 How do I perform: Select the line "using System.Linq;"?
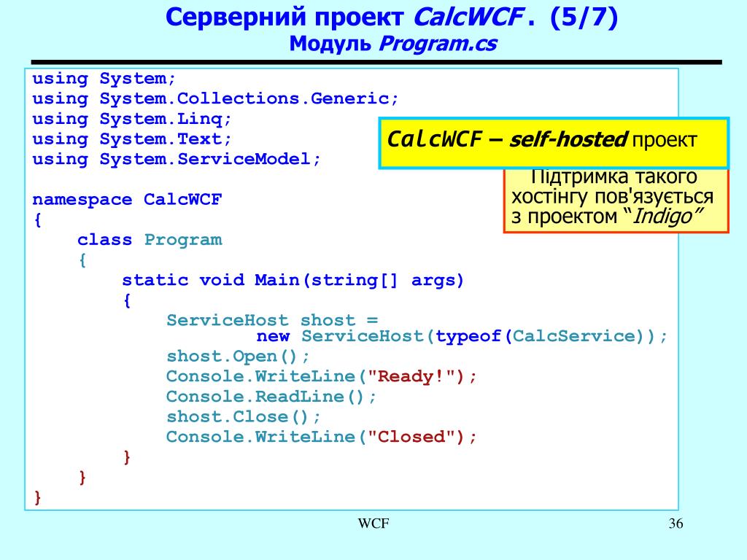132,119
